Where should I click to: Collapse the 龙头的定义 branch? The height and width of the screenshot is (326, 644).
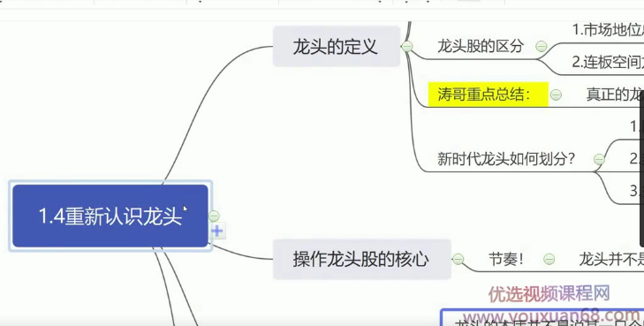tap(407, 47)
